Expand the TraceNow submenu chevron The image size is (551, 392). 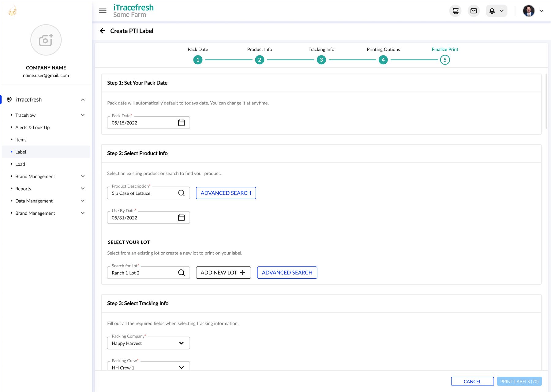tap(83, 115)
